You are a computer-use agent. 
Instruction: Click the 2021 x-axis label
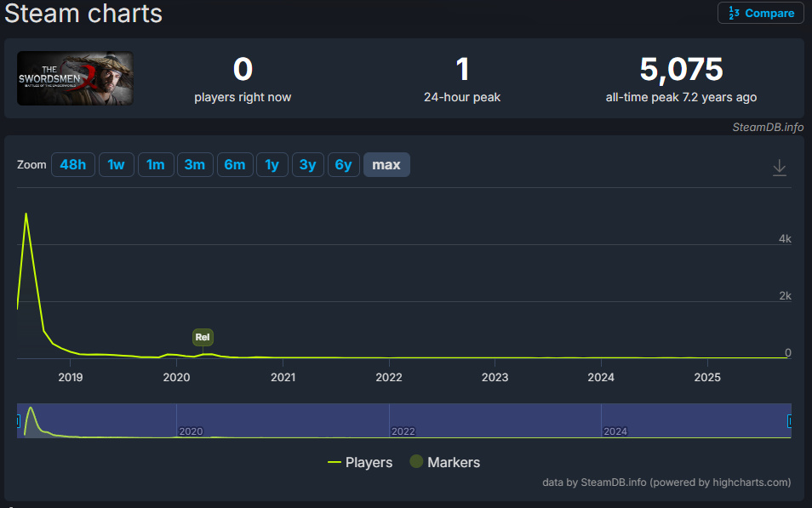(283, 377)
